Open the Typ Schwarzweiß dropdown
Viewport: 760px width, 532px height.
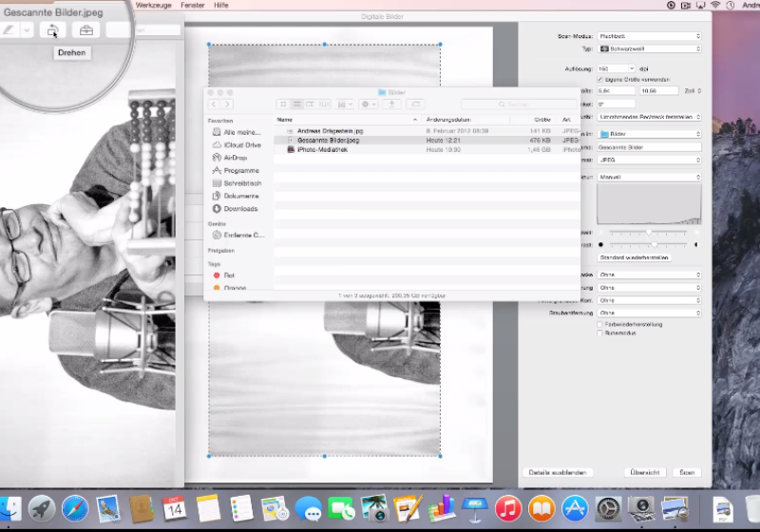click(649, 47)
